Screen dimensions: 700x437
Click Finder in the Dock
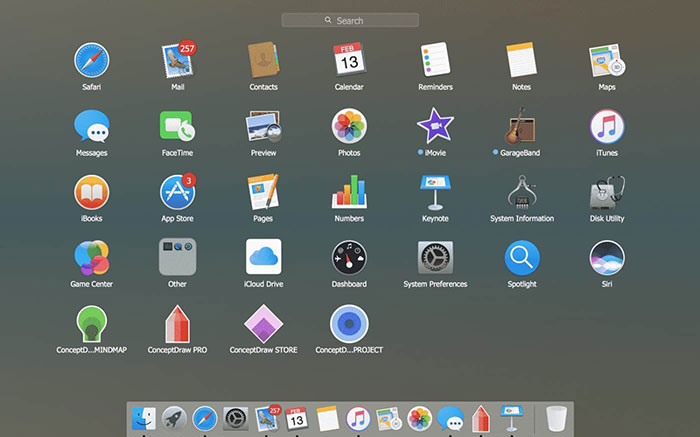click(x=143, y=417)
